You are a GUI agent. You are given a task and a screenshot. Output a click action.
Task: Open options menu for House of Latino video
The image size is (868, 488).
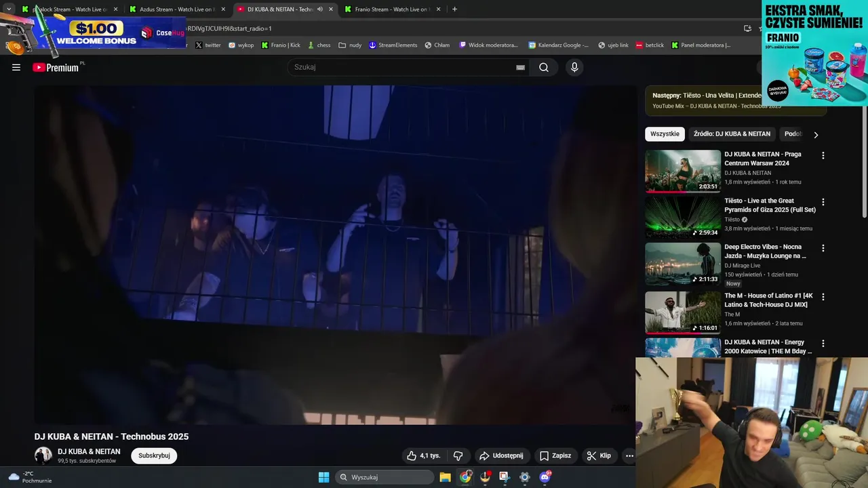[x=823, y=297]
